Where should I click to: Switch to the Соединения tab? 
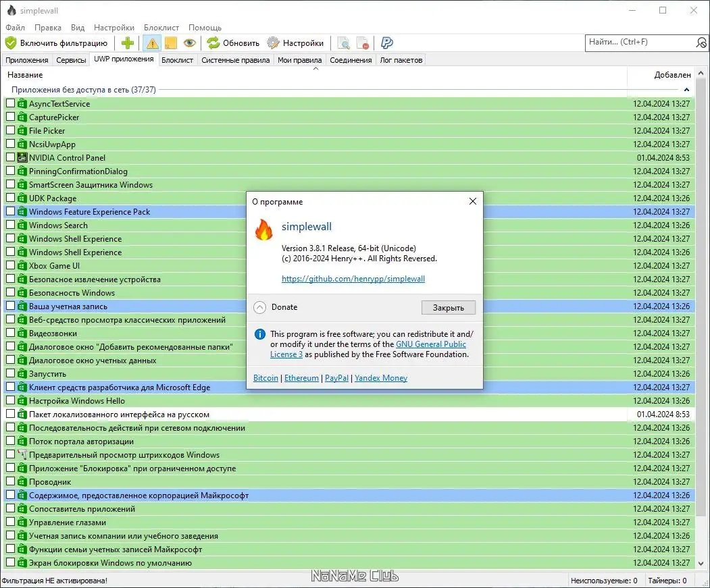pyautogui.click(x=351, y=60)
